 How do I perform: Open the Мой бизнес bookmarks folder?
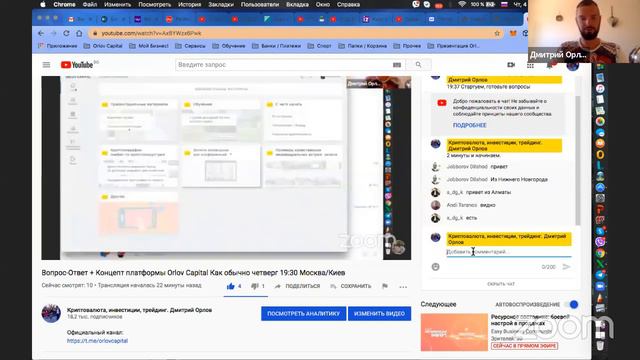click(x=149, y=46)
